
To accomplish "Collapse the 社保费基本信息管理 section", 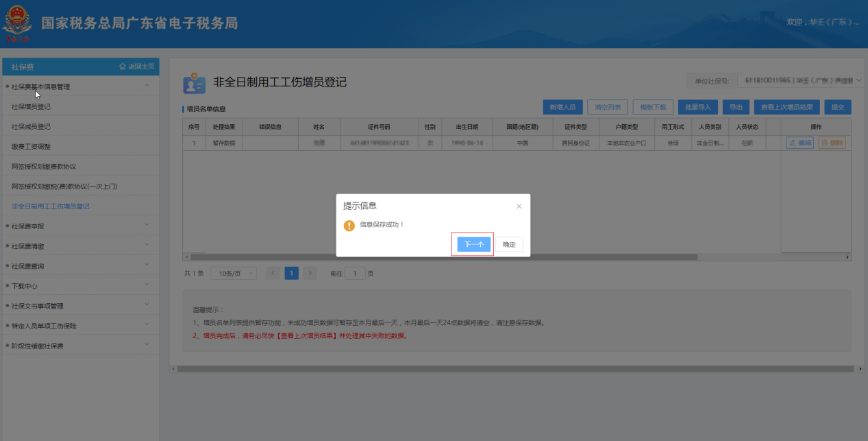I will (147, 86).
